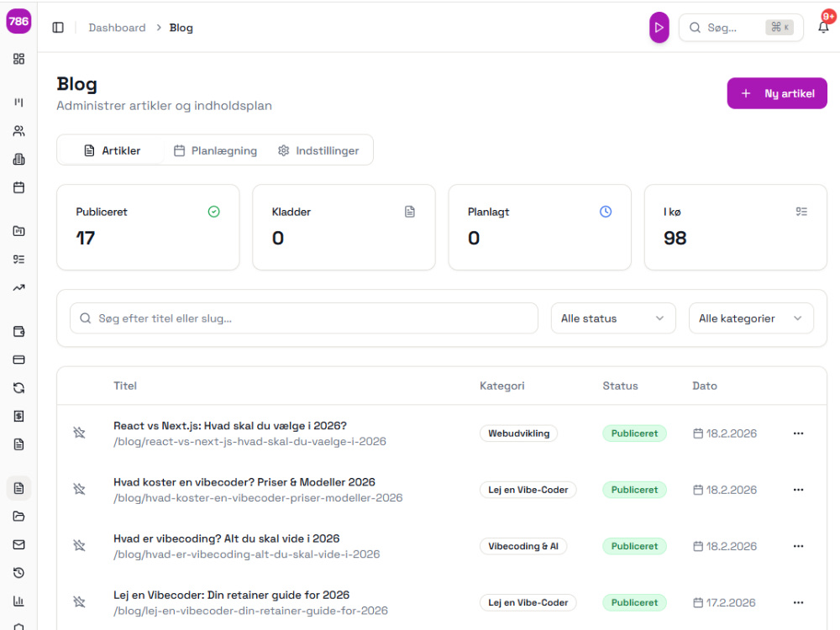Open the checklist tasks sidebar icon

[x=18, y=260]
